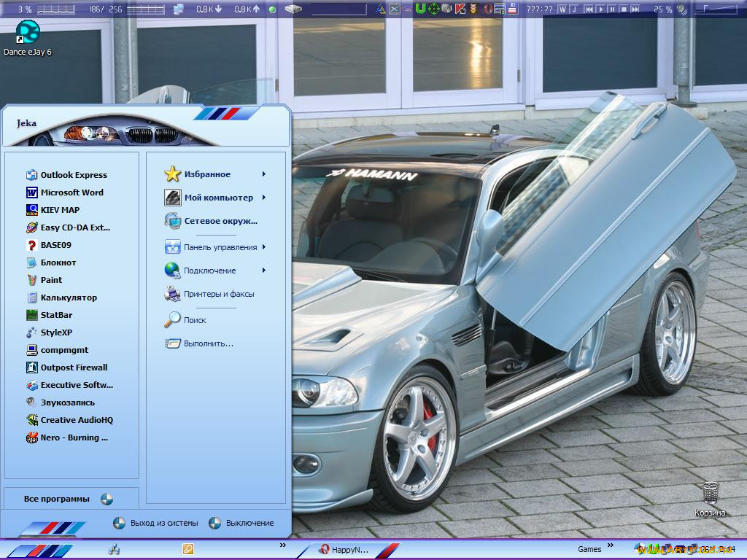Show hidden quick launch items chevron
The height and width of the screenshot is (560, 747).
coord(283,545)
